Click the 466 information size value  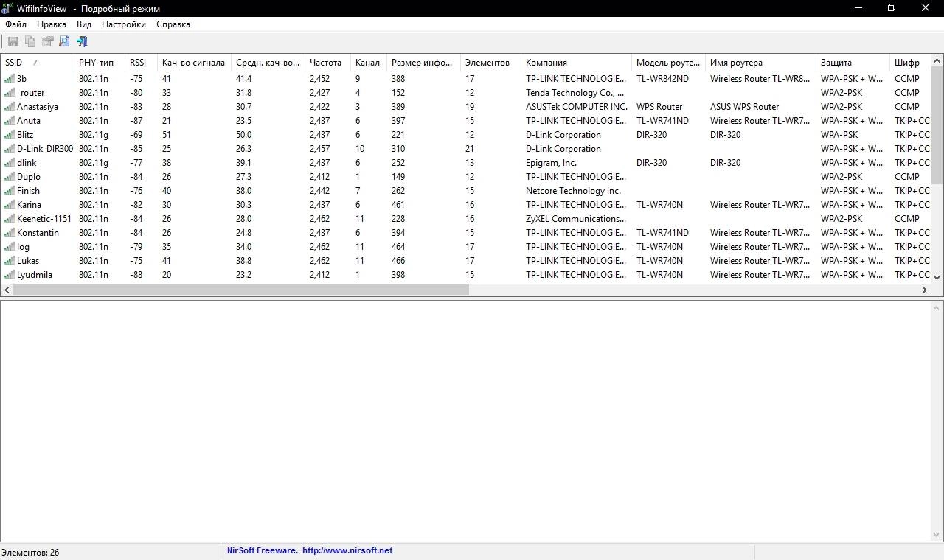click(398, 261)
